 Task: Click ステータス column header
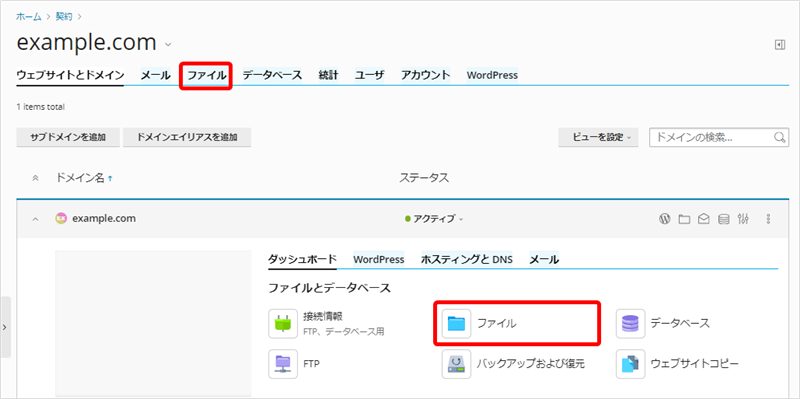(x=424, y=178)
